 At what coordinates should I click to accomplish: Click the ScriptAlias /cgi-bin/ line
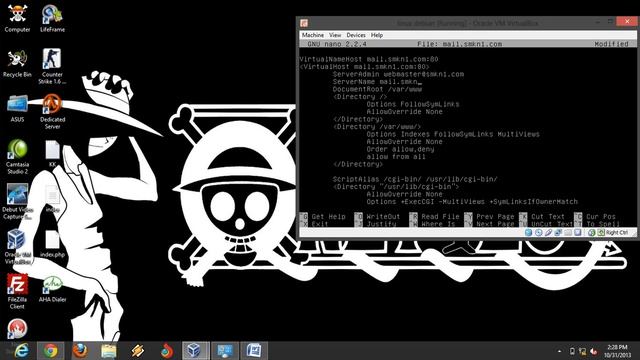415,179
